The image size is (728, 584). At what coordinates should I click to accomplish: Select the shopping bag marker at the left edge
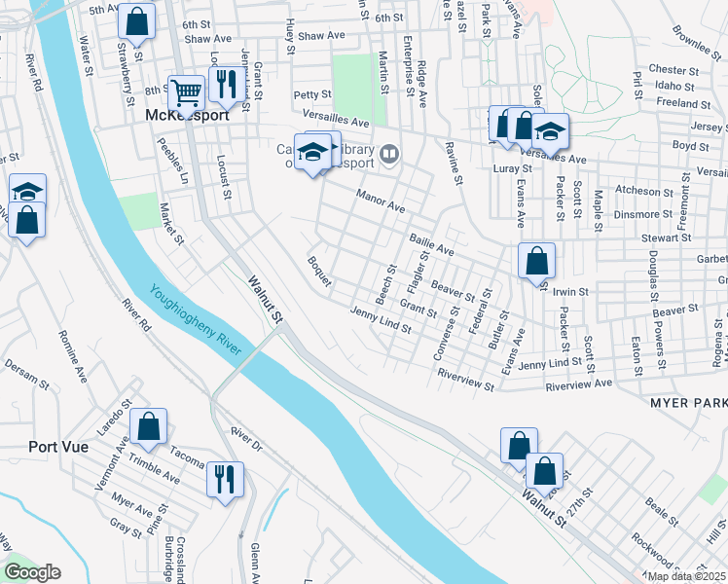pos(27,221)
